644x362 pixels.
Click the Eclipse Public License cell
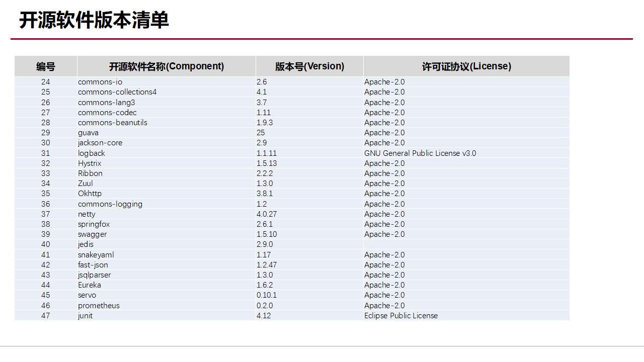click(x=466, y=316)
